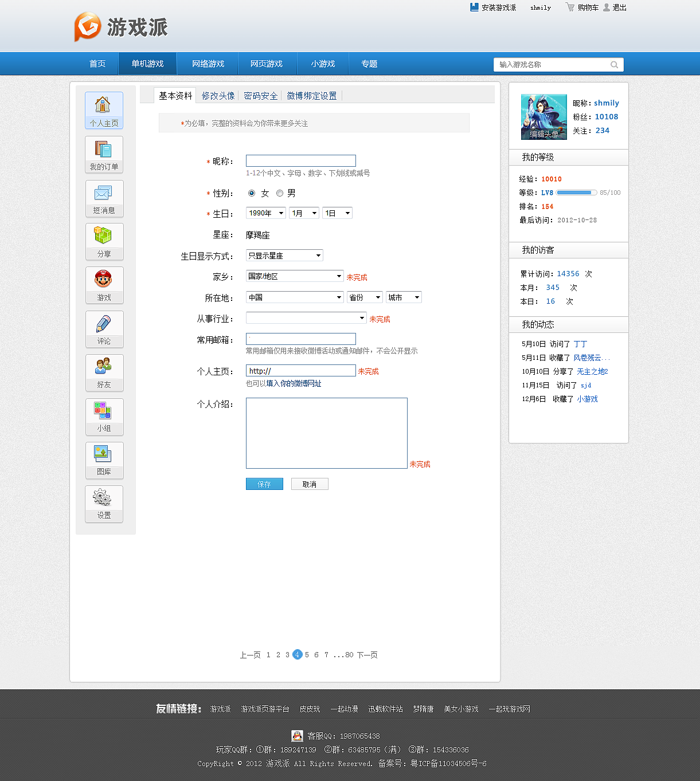Open the 评论 pencil icon
700x781 pixels.
[x=104, y=329]
